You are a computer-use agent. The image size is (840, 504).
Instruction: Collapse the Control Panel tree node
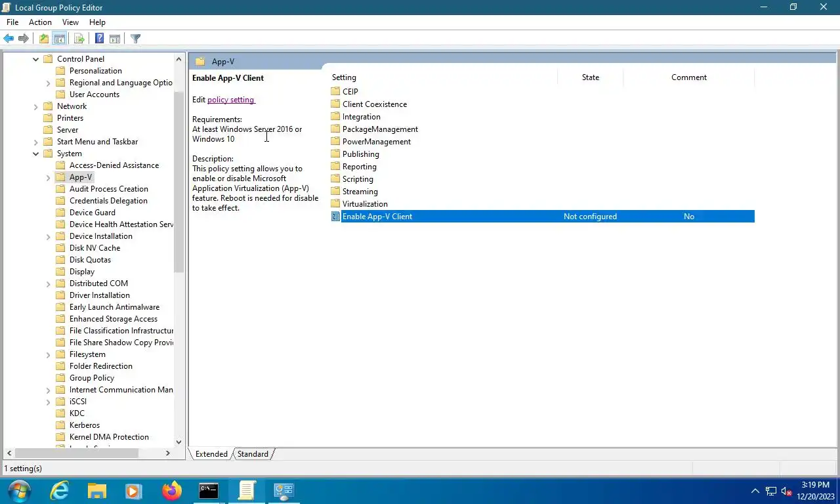click(x=36, y=59)
